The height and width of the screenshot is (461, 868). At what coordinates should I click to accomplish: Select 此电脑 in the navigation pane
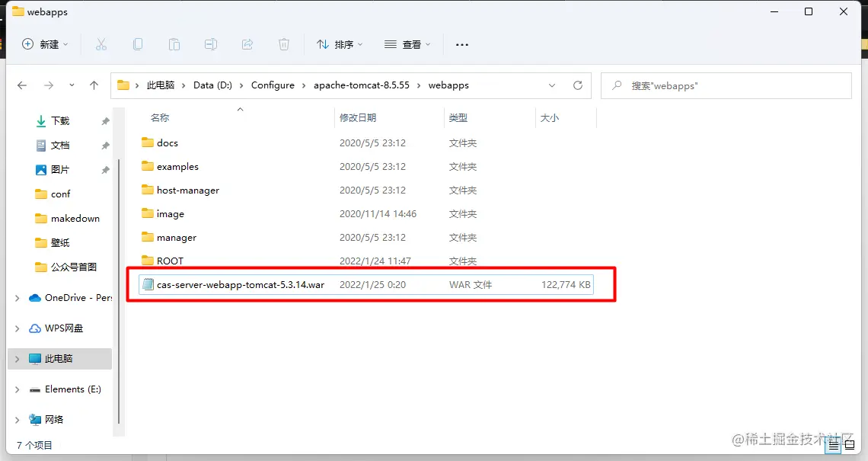59,359
